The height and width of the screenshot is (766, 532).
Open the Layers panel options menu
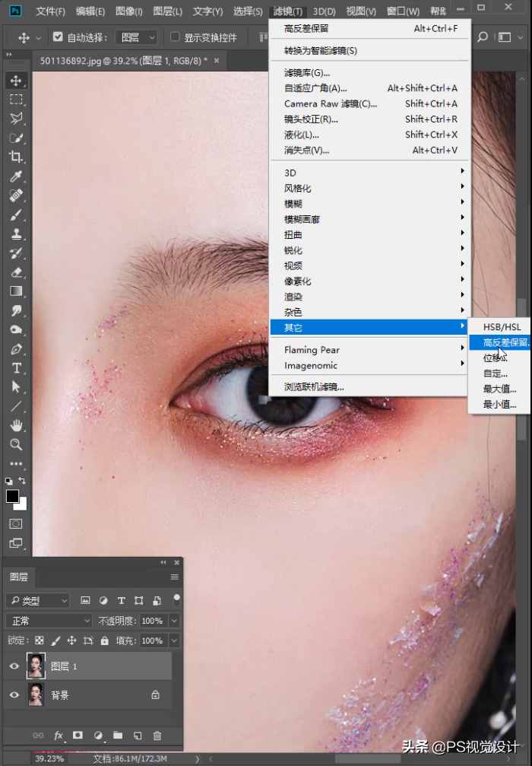pyautogui.click(x=174, y=577)
